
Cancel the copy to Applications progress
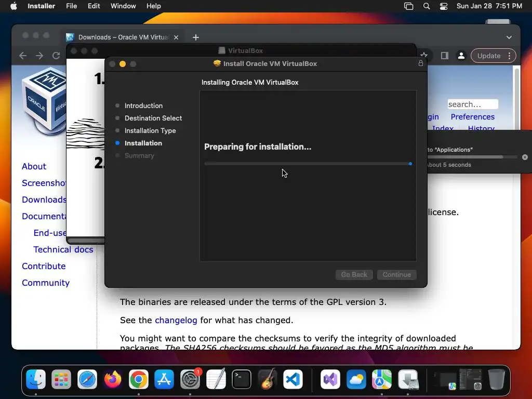click(525, 157)
